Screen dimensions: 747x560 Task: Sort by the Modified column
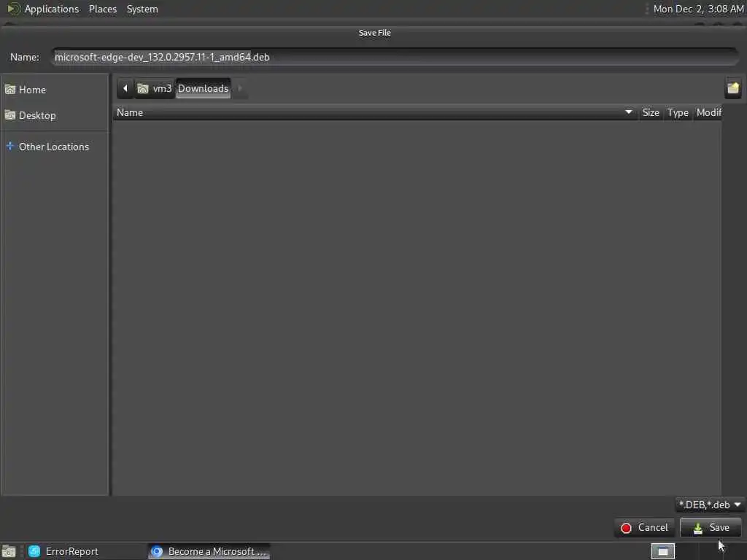(x=708, y=113)
